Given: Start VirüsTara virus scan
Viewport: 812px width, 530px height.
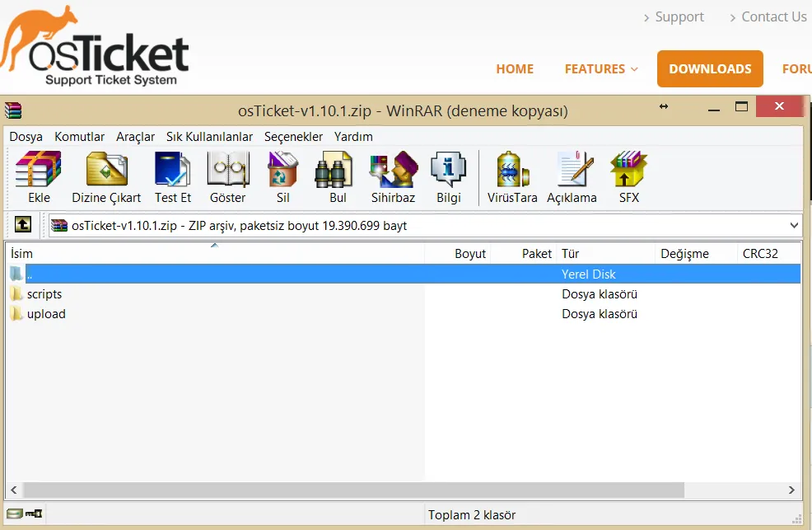Looking at the screenshot, I should pyautogui.click(x=512, y=170).
